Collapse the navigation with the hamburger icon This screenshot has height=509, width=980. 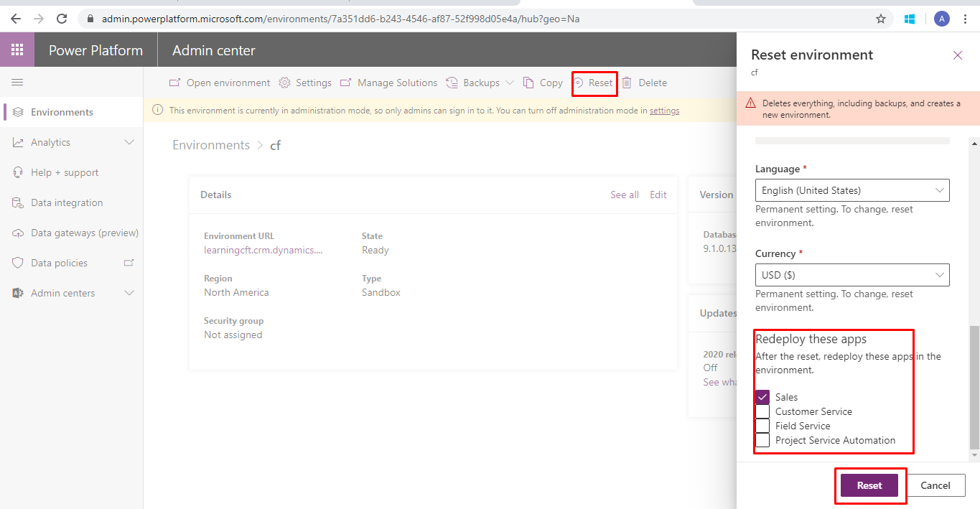click(17, 83)
